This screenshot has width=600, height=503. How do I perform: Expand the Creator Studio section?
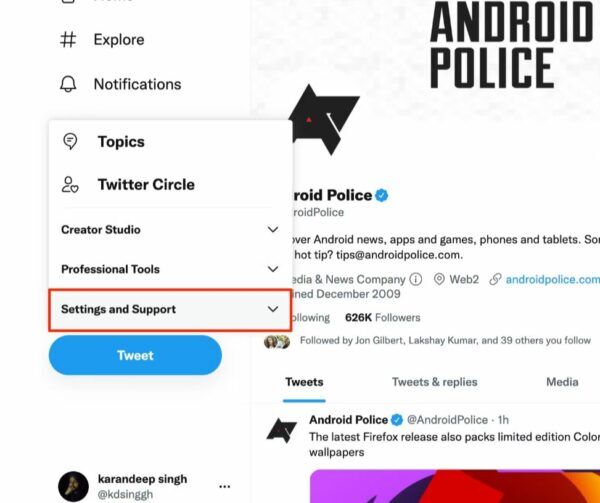170,230
